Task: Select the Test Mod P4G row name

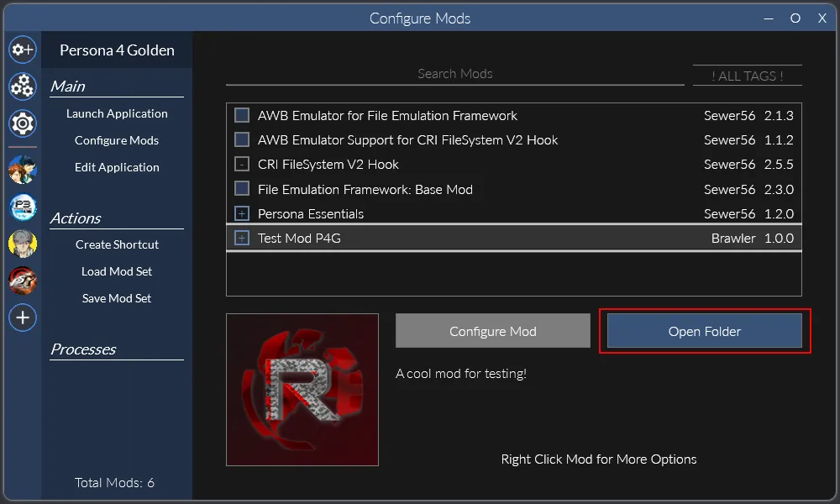Action: click(x=299, y=239)
